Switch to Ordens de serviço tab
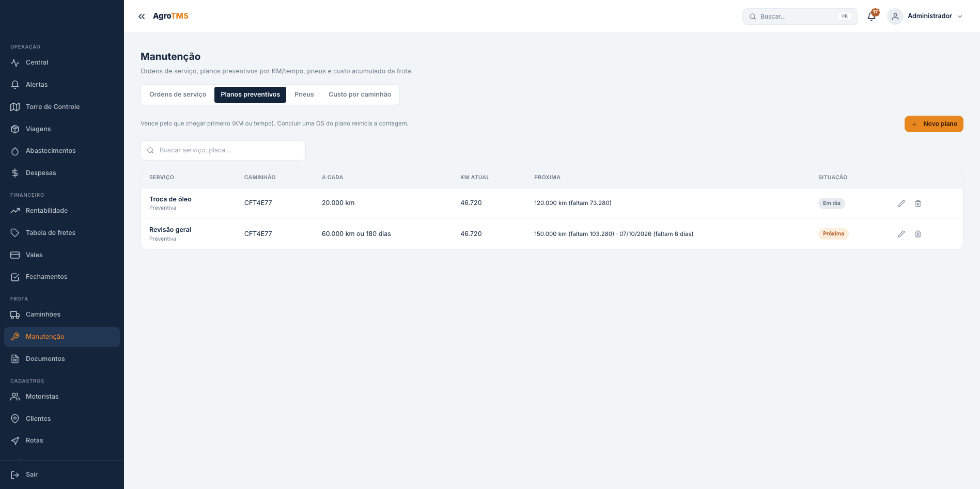The image size is (980, 489). click(178, 94)
